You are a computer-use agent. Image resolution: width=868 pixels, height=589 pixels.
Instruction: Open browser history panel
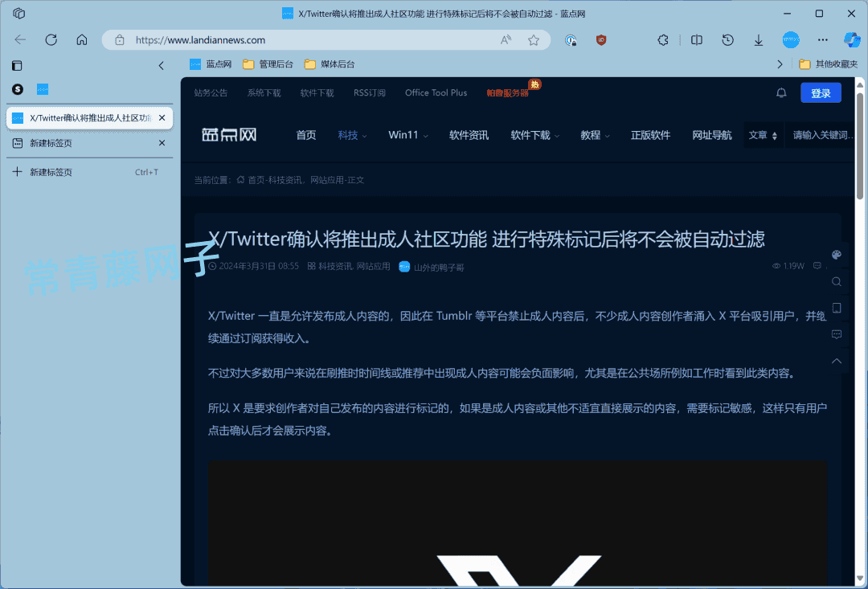[727, 40]
